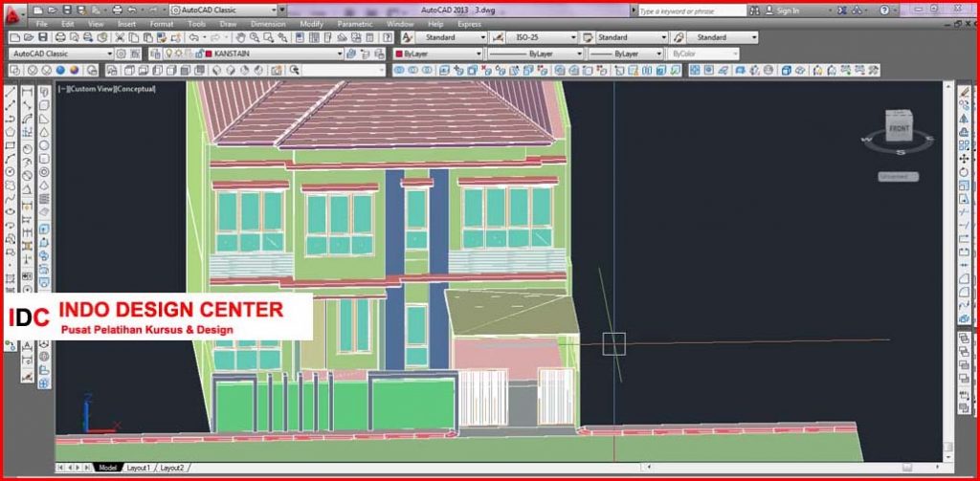Click the S compass direction on ViewCube
Screen dimensions: 980x481
[901, 152]
